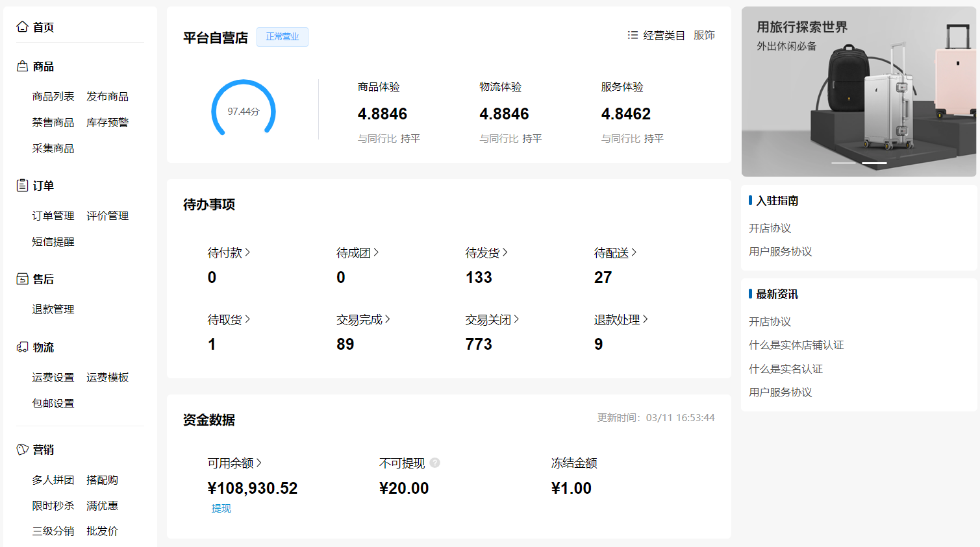Viewport: 980px width, 547px height.
Task: Open 首页 in the sidebar
Action: pos(44,27)
